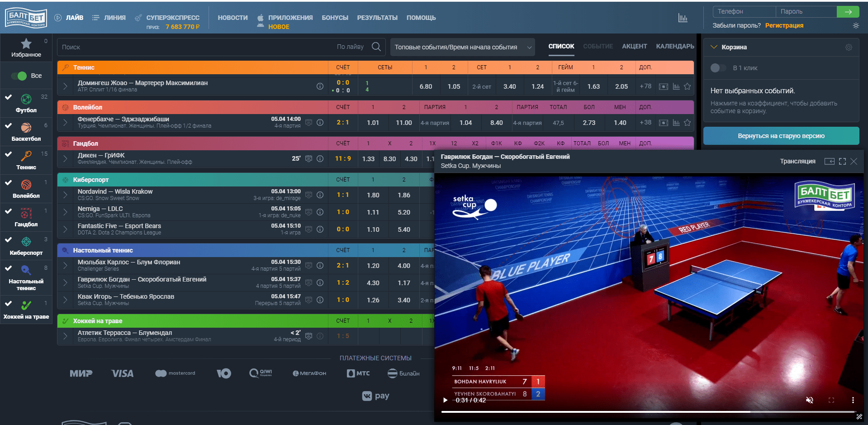Uncheck the Гандбол sport filter
The width and height of the screenshot is (868, 425).
8,211
